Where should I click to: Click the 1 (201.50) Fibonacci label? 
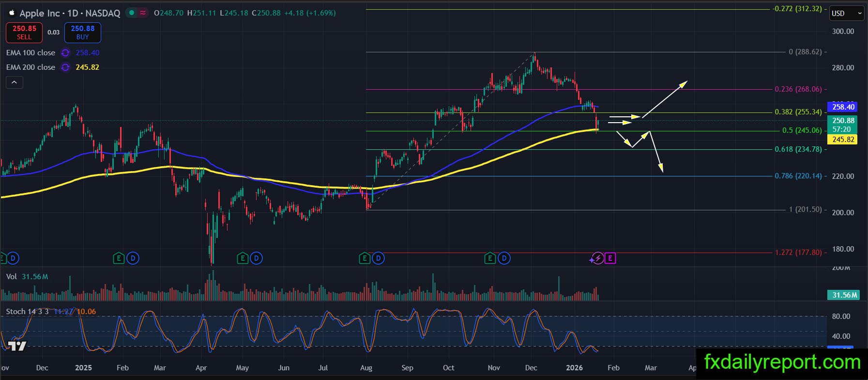click(x=806, y=209)
